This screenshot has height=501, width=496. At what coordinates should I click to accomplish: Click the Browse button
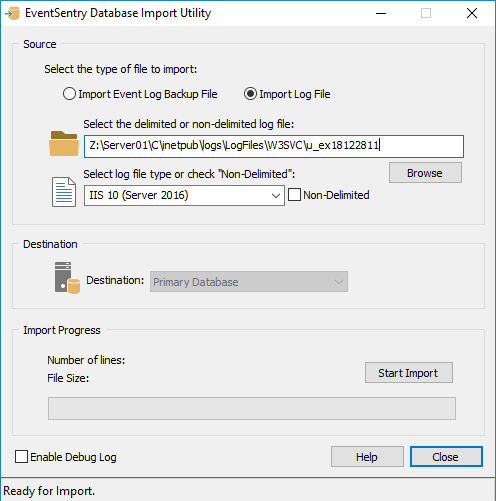pyautogui.click(x=425, y=173)
